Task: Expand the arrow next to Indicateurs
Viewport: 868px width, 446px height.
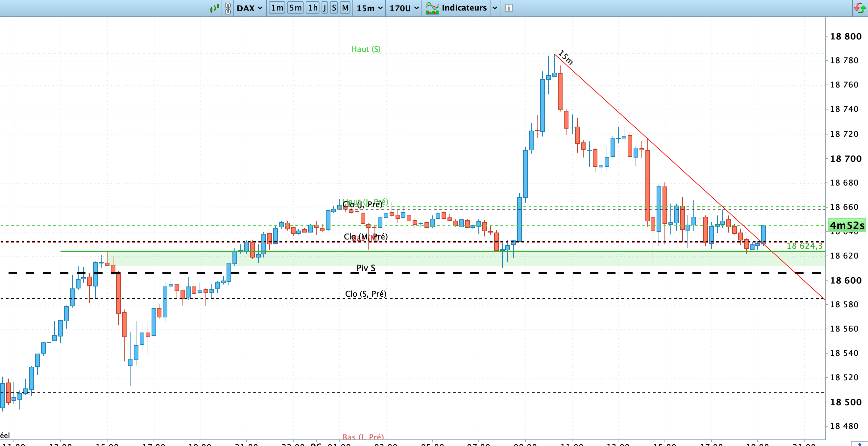Action: pyautogui.click(x=494, y=8)
